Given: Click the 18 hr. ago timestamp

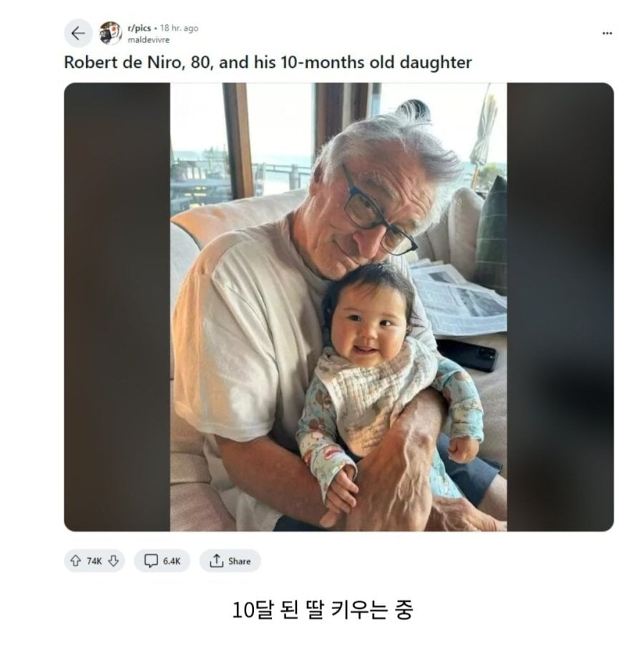Looking at the screenshot, I should tap(179, 28).
